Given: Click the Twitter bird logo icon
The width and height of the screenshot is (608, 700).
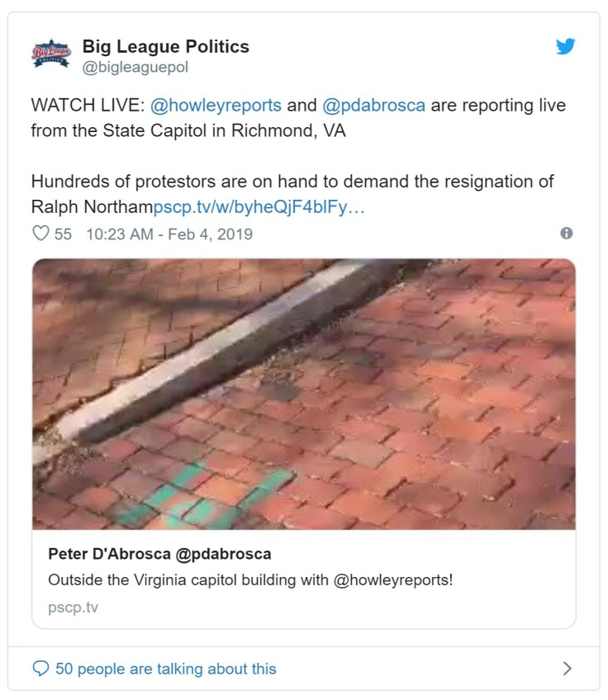Looking at the screenshot, I should 565,46.
